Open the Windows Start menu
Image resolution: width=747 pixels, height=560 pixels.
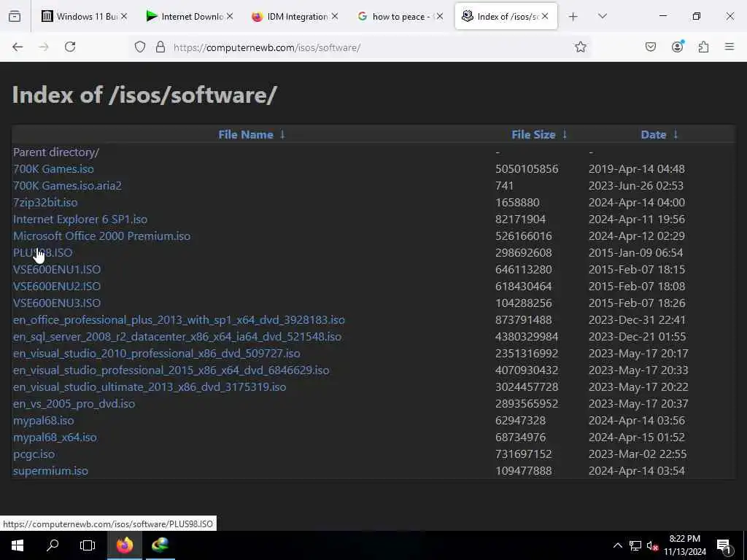pos(18,545)
